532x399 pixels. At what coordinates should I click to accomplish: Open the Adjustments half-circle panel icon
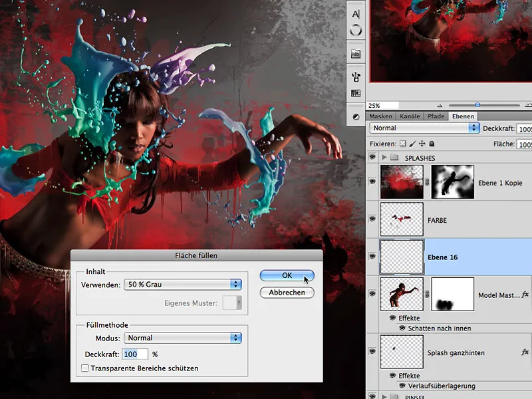click(x=356, y=117)
